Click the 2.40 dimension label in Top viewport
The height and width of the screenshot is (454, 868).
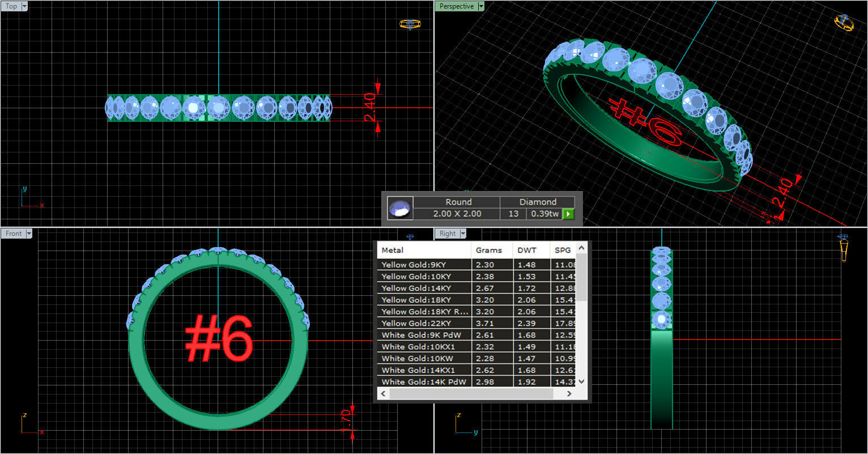(x=369, y=107)
